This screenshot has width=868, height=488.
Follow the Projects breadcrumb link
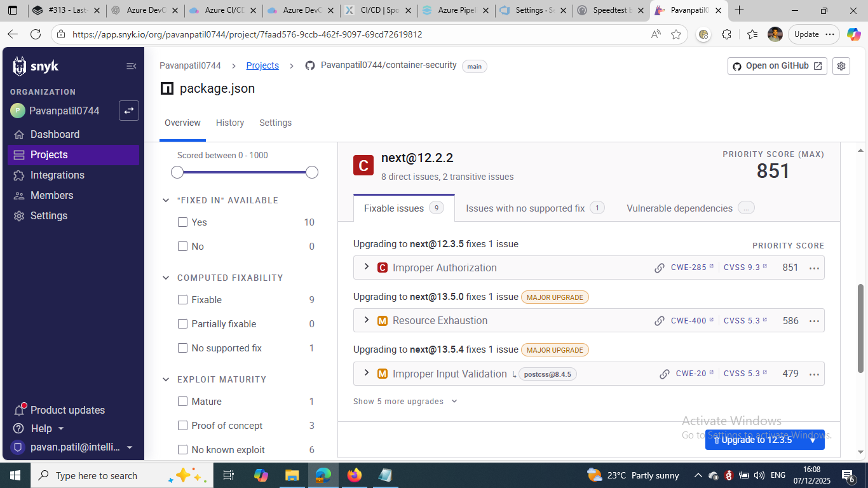coord(262,65)
